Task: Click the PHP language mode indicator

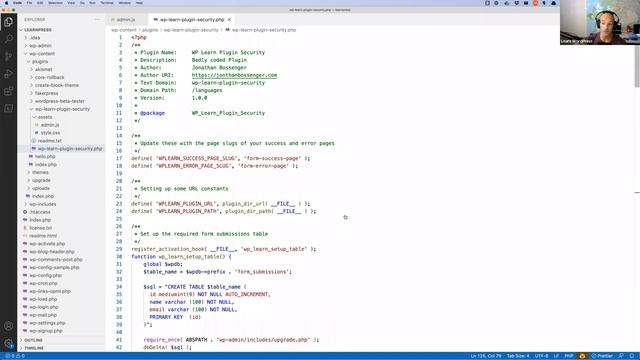Action: pyautogui.click(x=569, y=356)
